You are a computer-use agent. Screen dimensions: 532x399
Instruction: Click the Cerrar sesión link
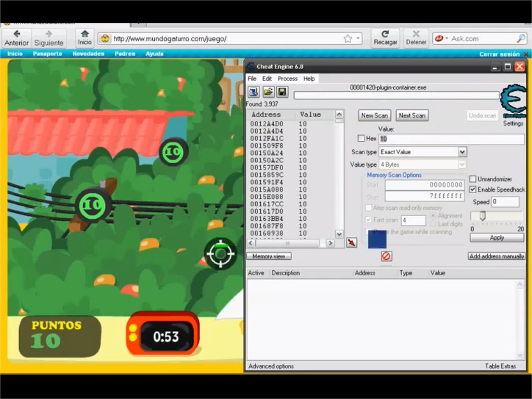[499, 54]
